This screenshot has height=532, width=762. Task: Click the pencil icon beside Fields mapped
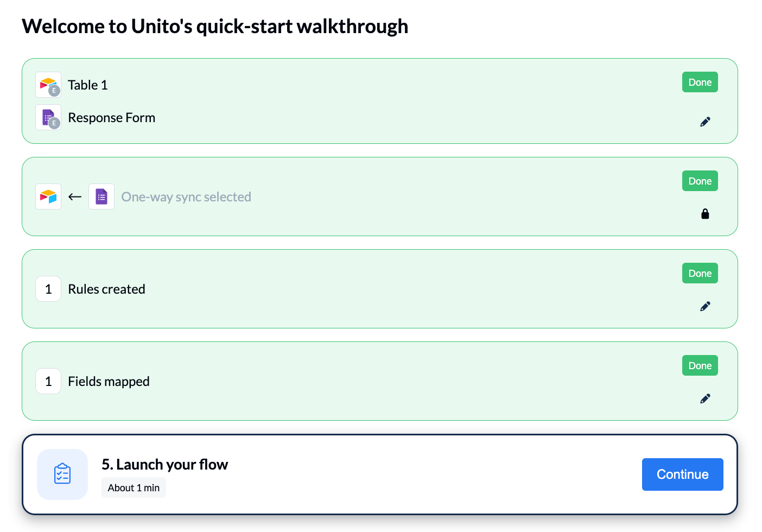point(705,398)
